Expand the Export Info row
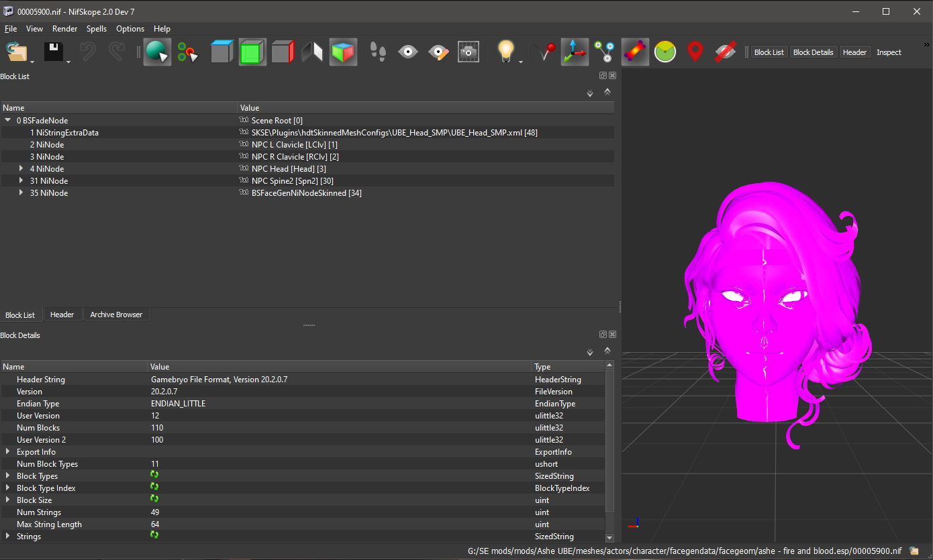 8,452
